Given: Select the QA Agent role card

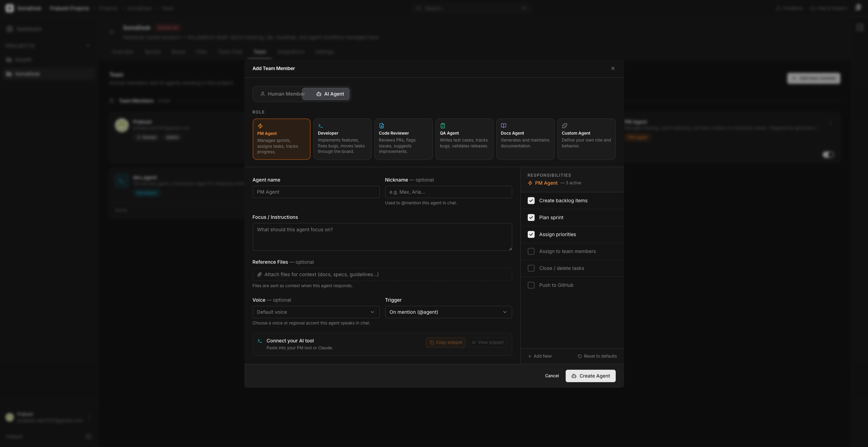Looking at the screenshot, I should 464,139.
